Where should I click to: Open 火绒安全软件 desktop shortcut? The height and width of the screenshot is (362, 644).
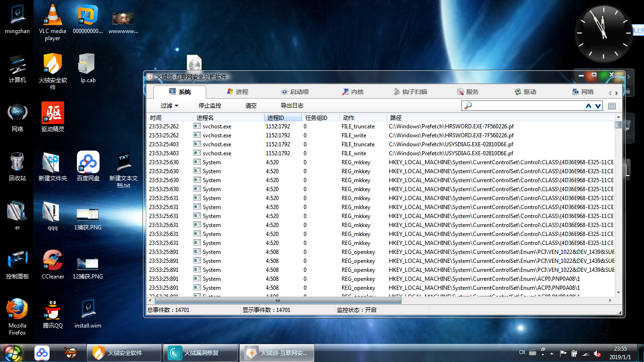click(x=53, y=71)
